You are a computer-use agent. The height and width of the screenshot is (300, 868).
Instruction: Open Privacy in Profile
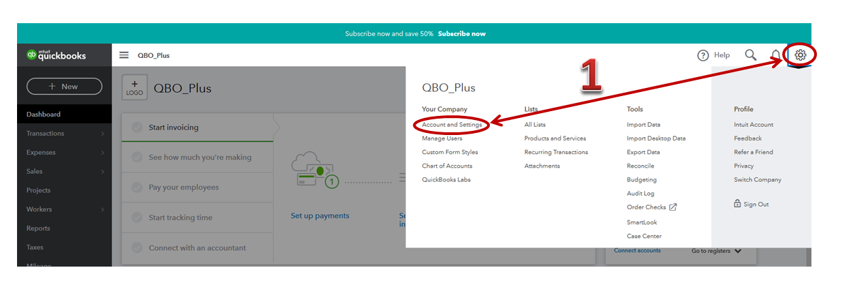(744, 166)
